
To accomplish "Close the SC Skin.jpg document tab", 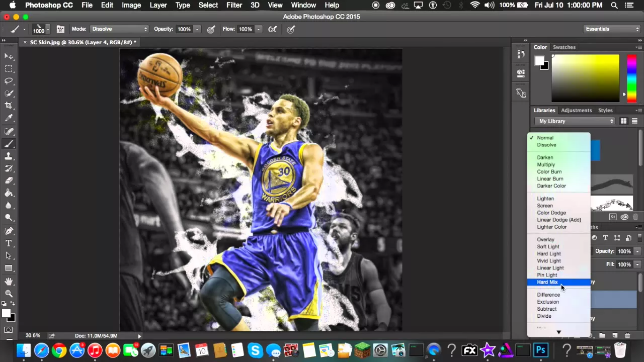I will tap(25, 42).
